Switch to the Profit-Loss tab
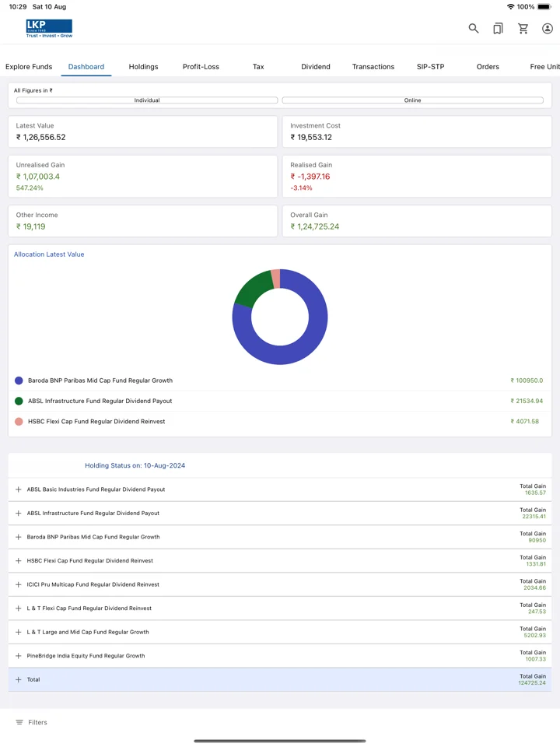The width and height of the screenshot is (560, 747). 201,67
